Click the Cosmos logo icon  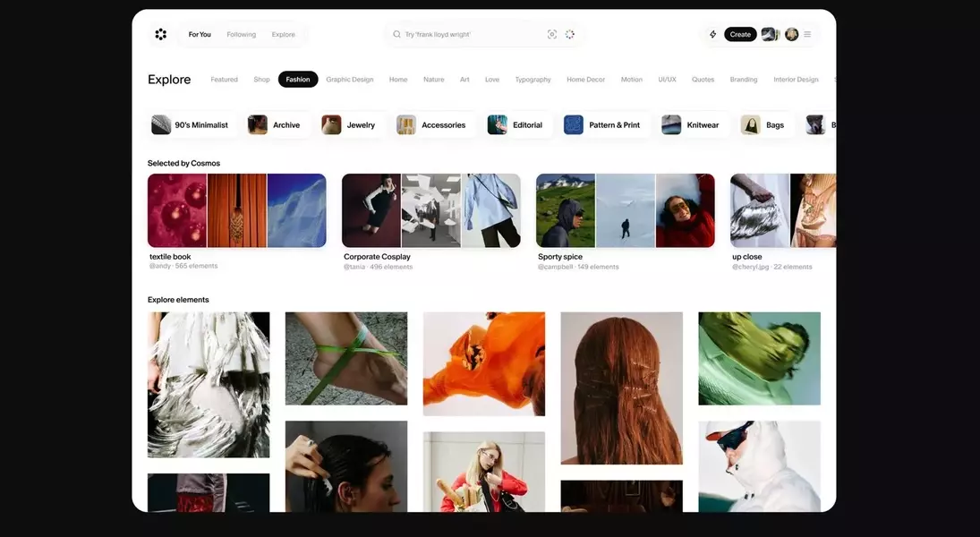tap(161, 34)
